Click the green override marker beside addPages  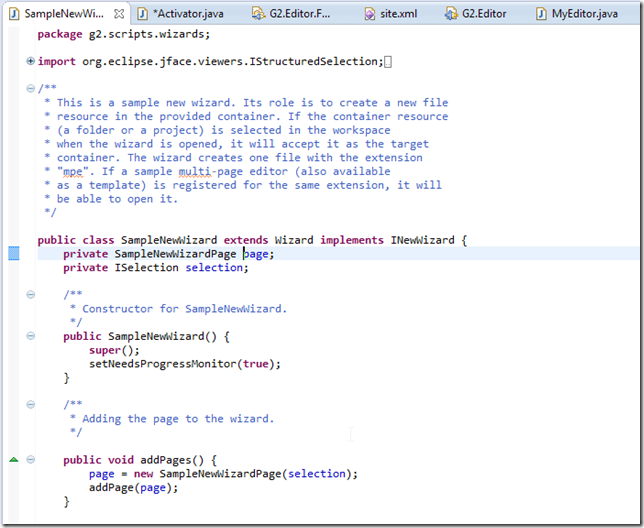tap(13, 459)
